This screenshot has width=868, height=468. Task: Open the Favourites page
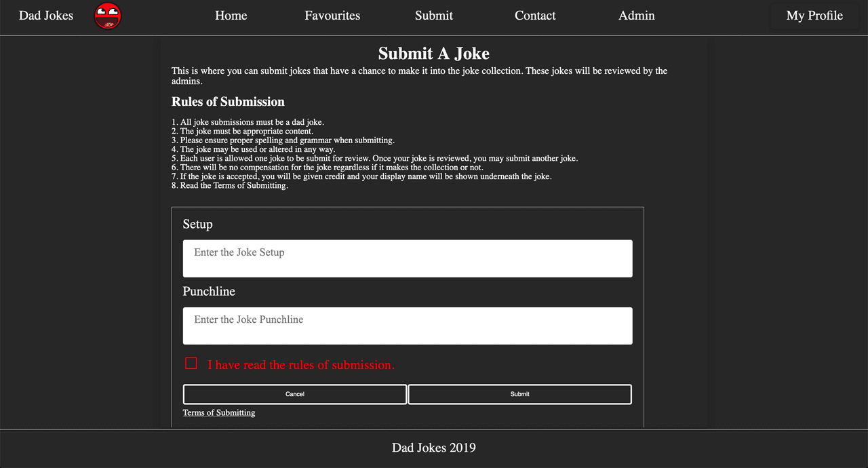pos(332,16)
